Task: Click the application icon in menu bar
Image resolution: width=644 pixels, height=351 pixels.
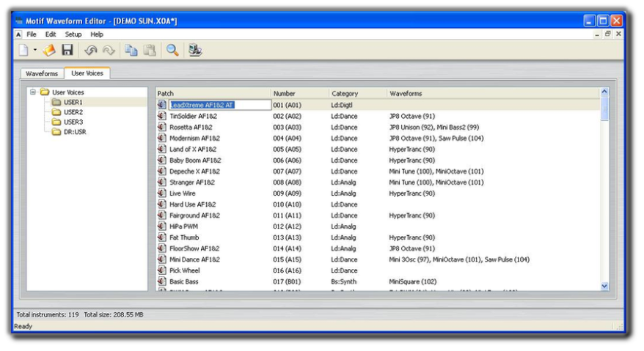Action: [x=18, y=34]
